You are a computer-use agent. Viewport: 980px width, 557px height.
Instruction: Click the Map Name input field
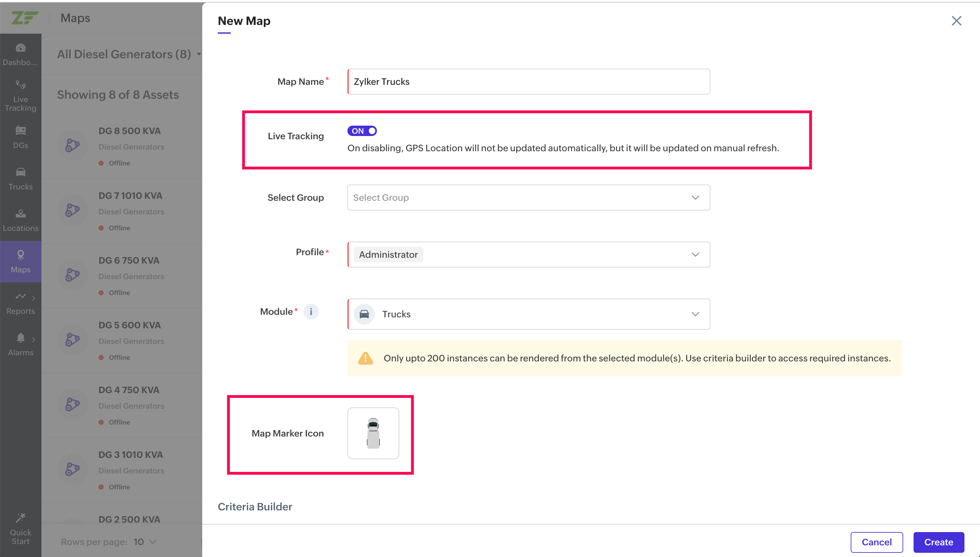coord(528,82)
